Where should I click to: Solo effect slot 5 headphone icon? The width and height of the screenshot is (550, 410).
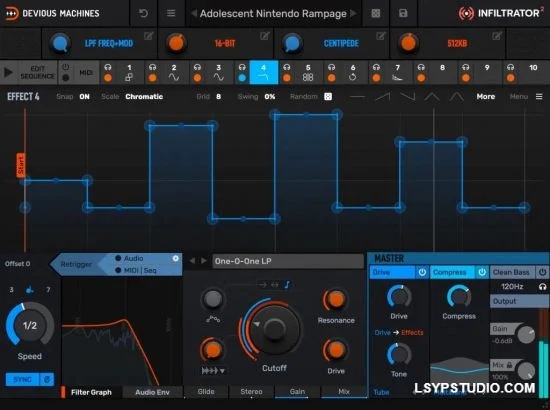tap(287, 67)
